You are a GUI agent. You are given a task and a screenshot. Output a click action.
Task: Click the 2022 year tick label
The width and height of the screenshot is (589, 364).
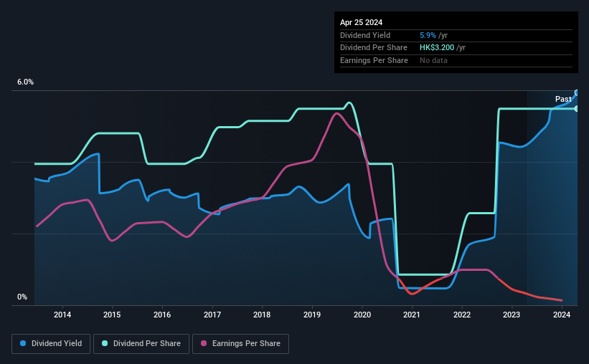click(x=462, y=315)
